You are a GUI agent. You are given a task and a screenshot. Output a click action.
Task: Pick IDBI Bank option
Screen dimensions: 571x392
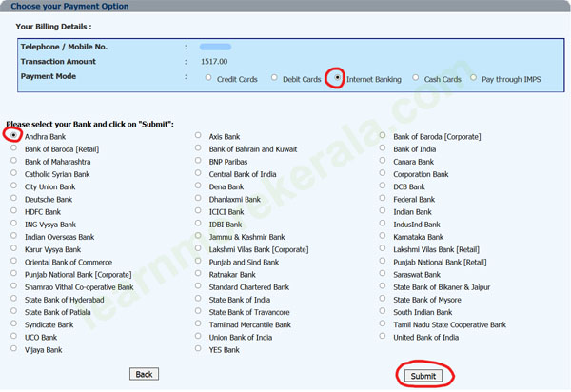click(x=198, y=223)
